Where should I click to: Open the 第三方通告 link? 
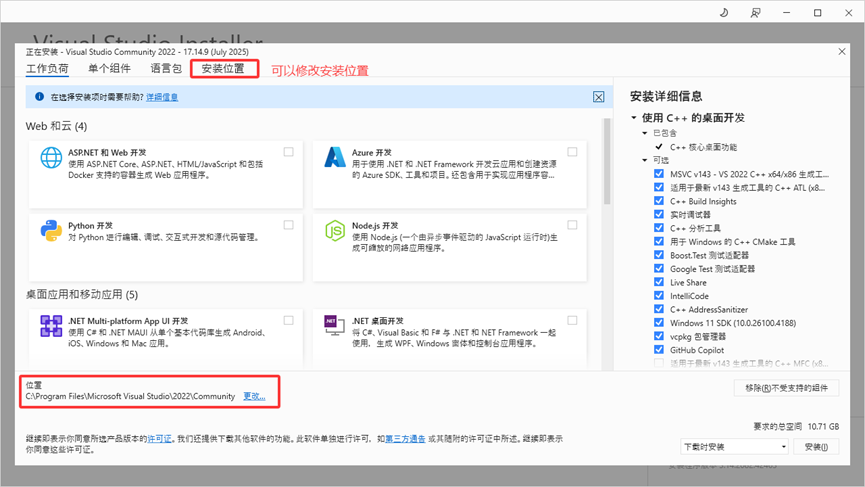coord(405,439)
